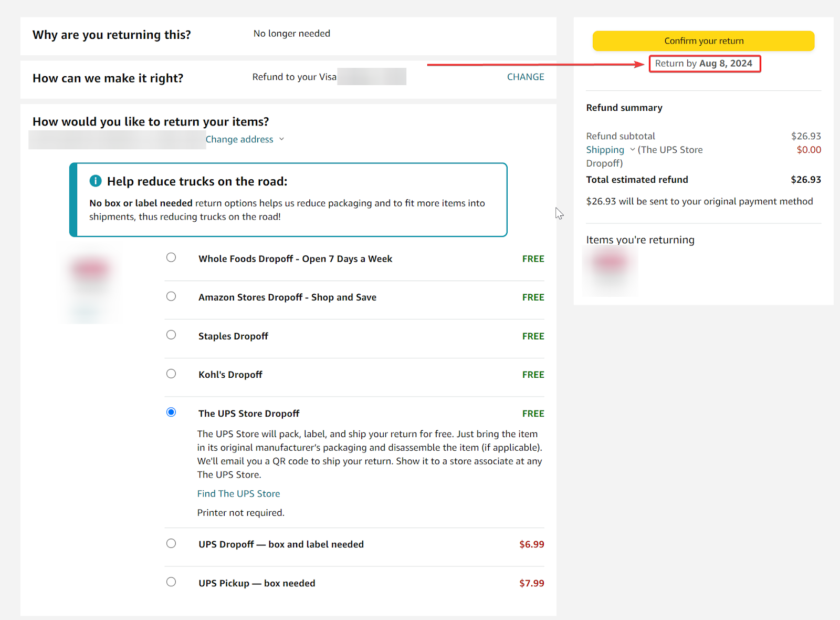Select the Staples Dropoff radio button
Viewport: 840px width, 620px height.
pyautogui.click(x=171, y=335)
